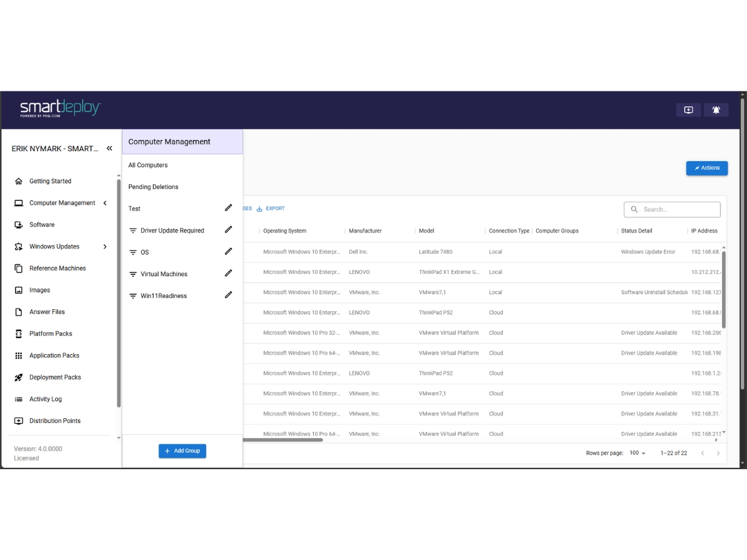The width and height of the screenshot is (747, 560).
Task: Click the smartdeploy logo
Action: 60,108
